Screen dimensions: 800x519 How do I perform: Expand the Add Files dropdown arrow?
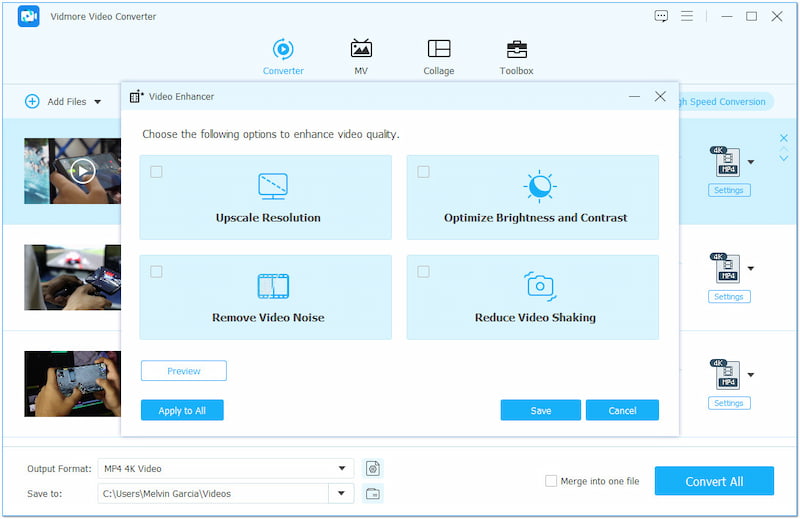coord(98,102)
